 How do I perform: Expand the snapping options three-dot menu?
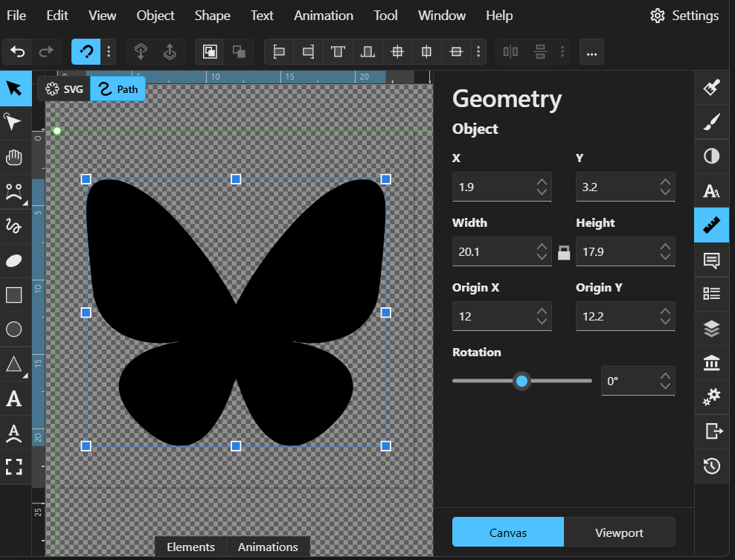coord(109,51)
